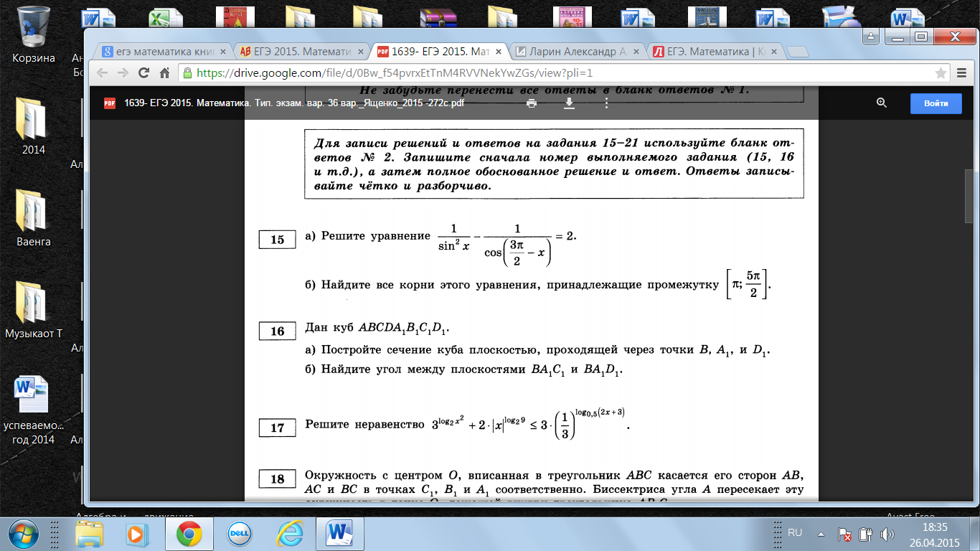
Task: Show hidden system tray icons
Action: click(x=820, y=534)
